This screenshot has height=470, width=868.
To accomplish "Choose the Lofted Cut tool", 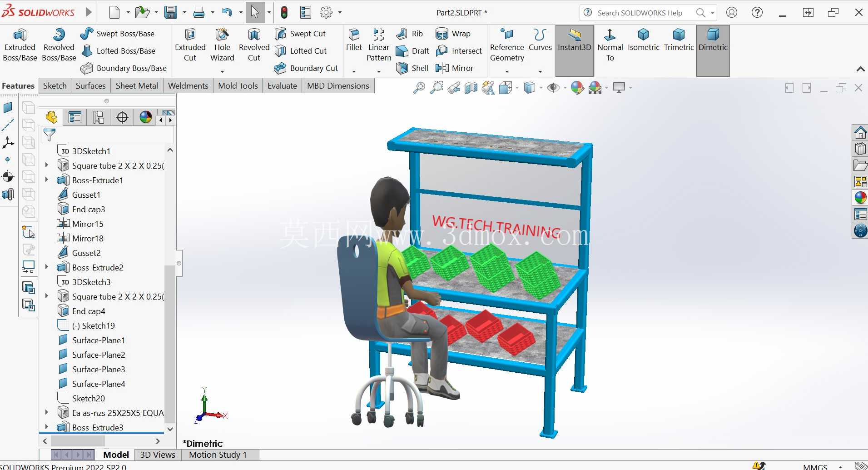I will point(301,51).
